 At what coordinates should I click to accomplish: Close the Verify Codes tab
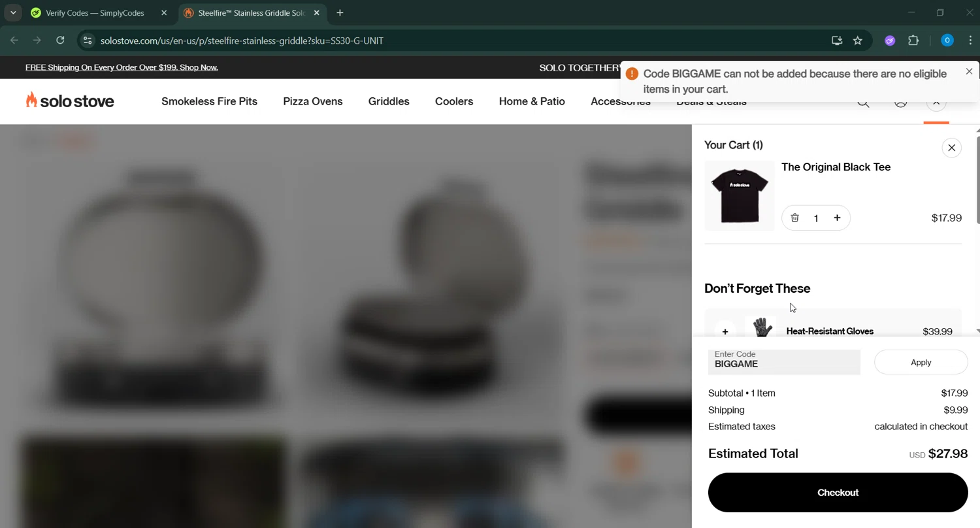click(x=164, y=13)
